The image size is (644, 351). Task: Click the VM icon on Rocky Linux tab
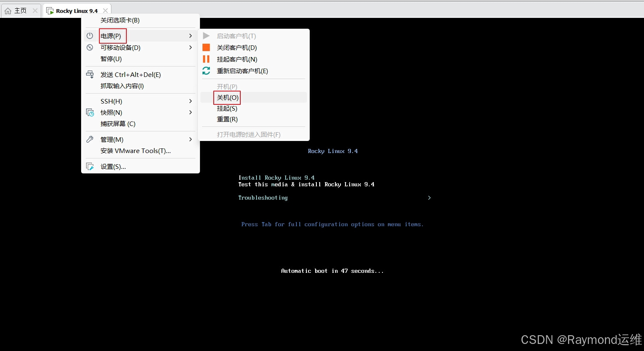pos(50,11)
